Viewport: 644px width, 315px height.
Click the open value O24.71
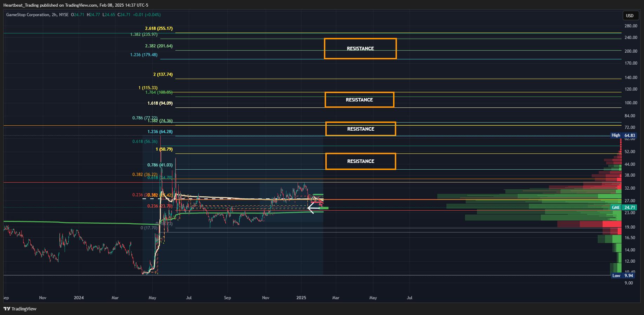tap(78, 15)
